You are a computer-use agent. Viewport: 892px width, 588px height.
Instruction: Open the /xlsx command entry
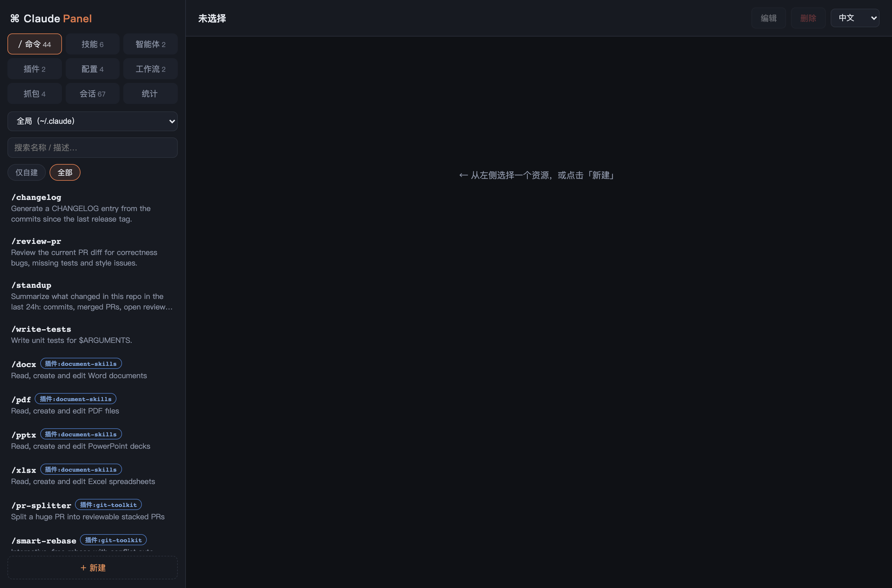tap(92, 475)
